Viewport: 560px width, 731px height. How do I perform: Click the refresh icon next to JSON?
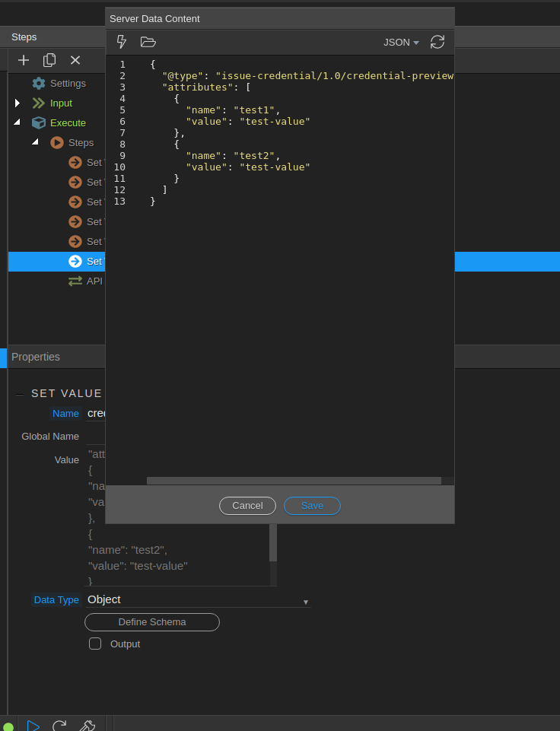437,42
